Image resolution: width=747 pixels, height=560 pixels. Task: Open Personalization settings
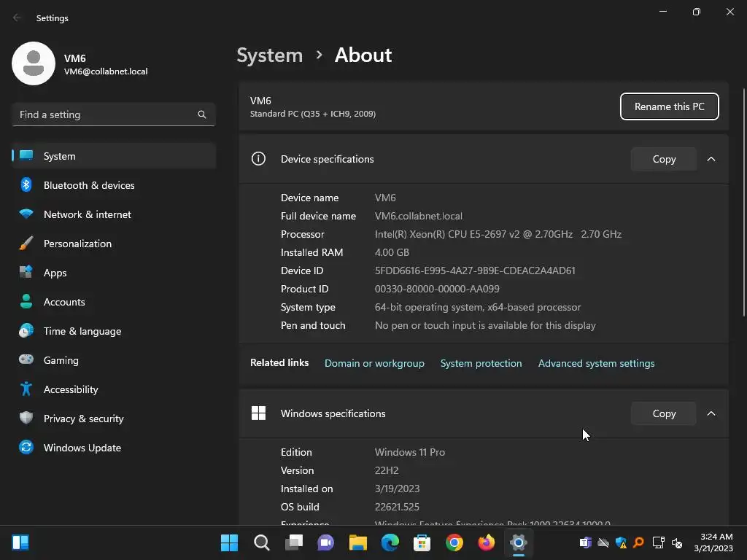coord(113,244)
